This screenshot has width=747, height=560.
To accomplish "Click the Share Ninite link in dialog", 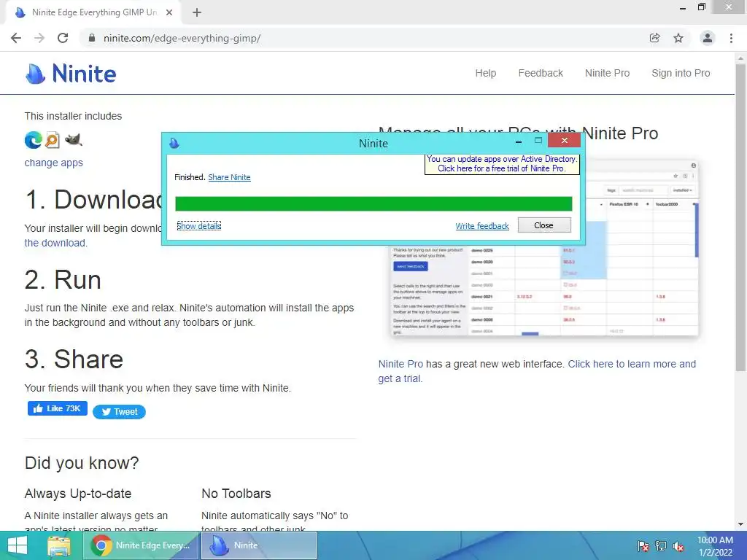I will tap(229, 177).
